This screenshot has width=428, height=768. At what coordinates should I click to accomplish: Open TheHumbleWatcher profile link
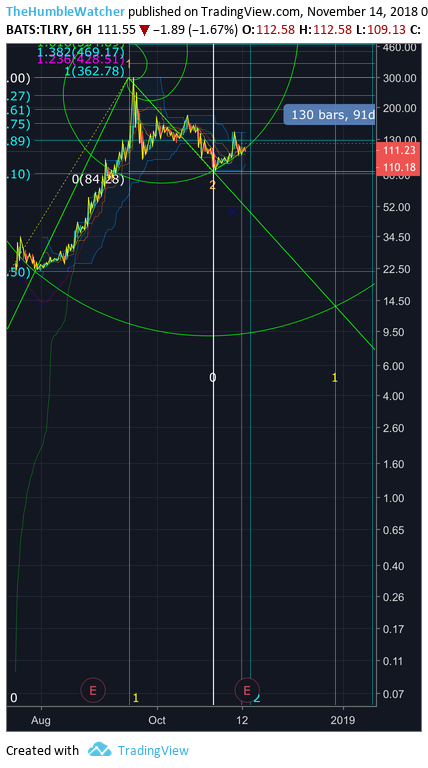coord(66,11)
